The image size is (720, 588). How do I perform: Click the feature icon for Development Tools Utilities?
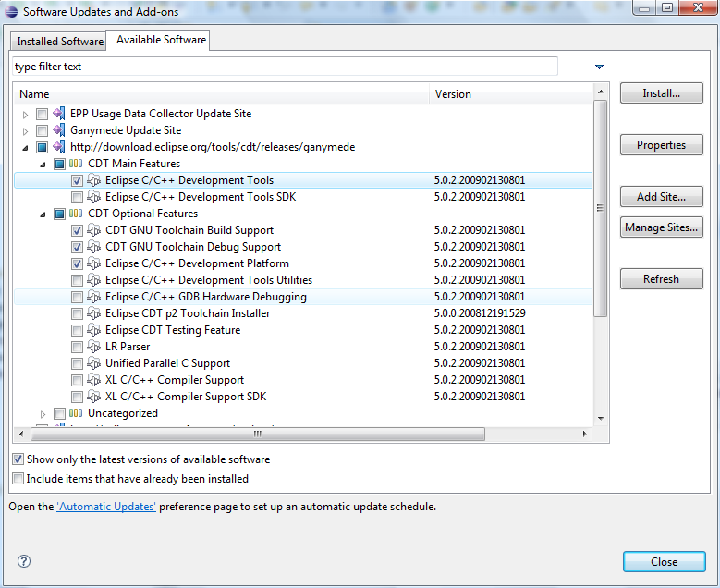pyautogui.click(x=93, y=280)
